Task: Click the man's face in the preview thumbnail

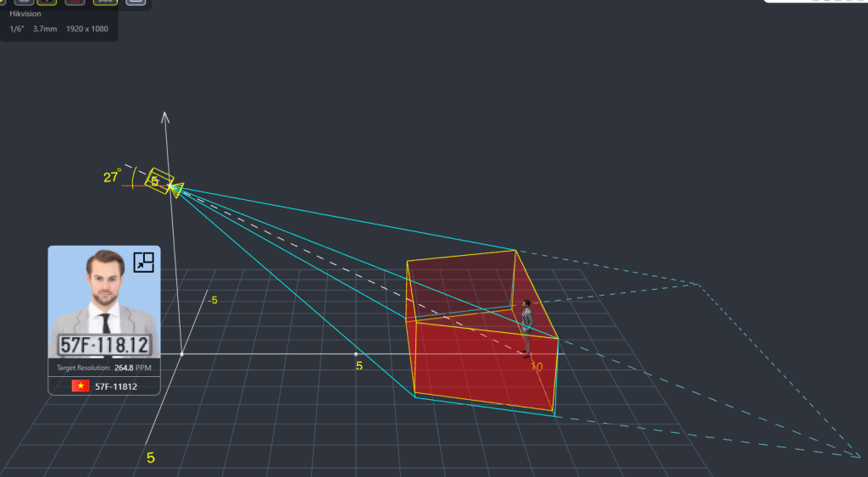Action: [x=104, y=277]
